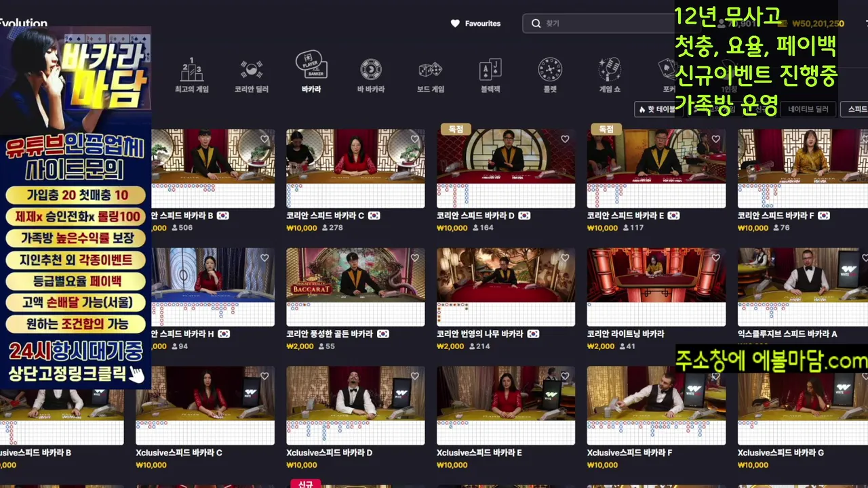Image resolution: width=868 pixels, height=488 pixels.
Task: Click the 가입충 20 첫매충 10 ad button
Action: [x=76, y=195]
